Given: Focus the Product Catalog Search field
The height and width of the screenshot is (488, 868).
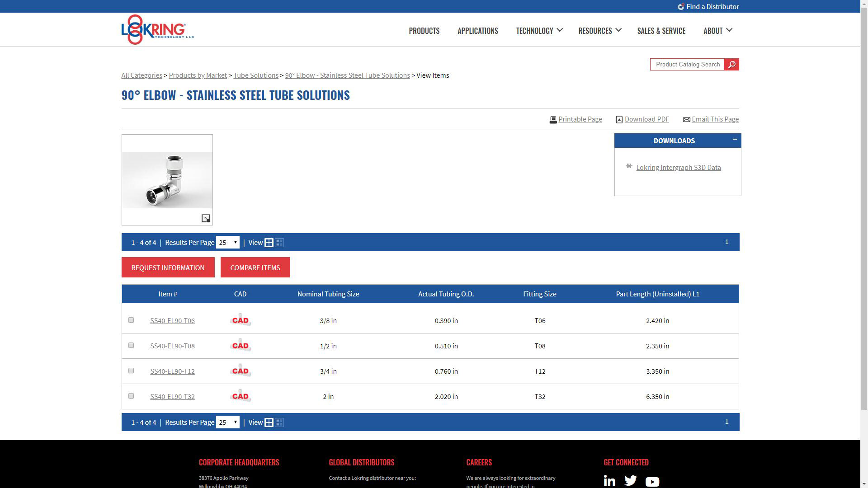Looking at the screenshot, I should [687, 65].
